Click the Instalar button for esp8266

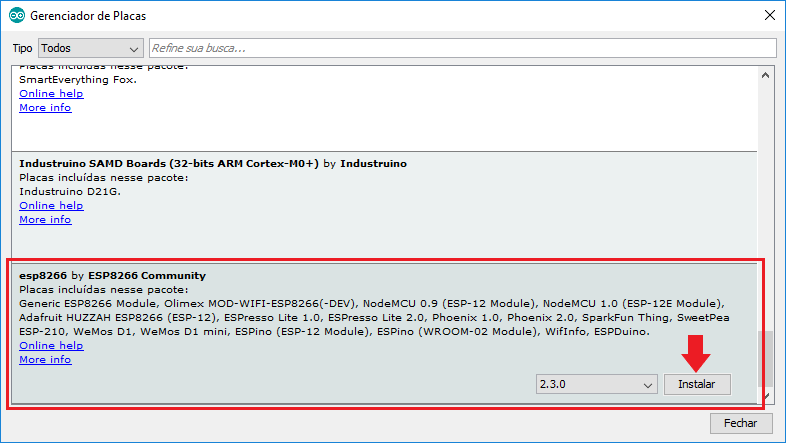tap(697, 384)
